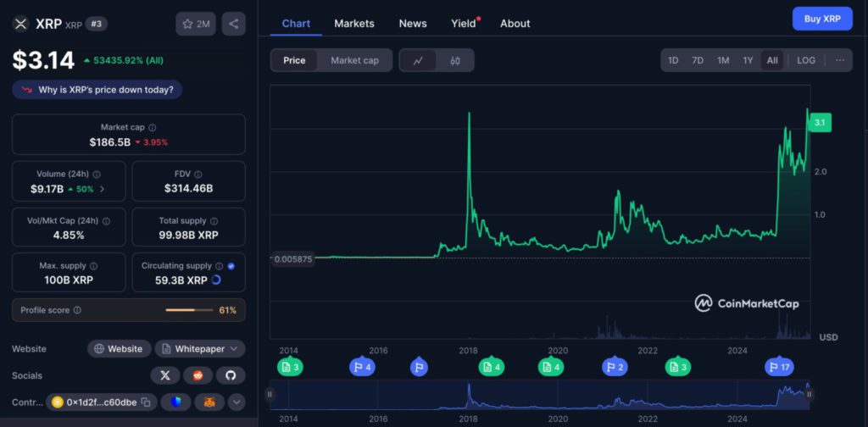Open the GitHub repository link
Screen dimensions: 868x427
(230, 375)
